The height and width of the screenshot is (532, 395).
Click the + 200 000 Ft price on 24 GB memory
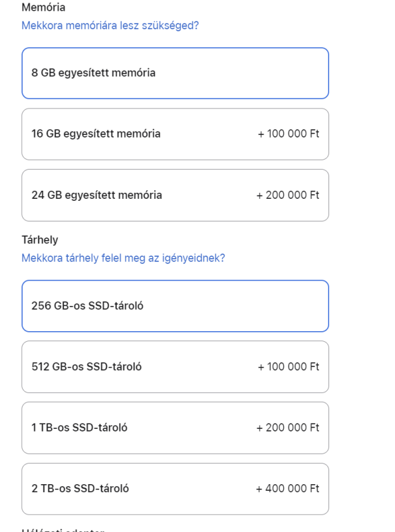pyautogui.click(x=288, y=195)
